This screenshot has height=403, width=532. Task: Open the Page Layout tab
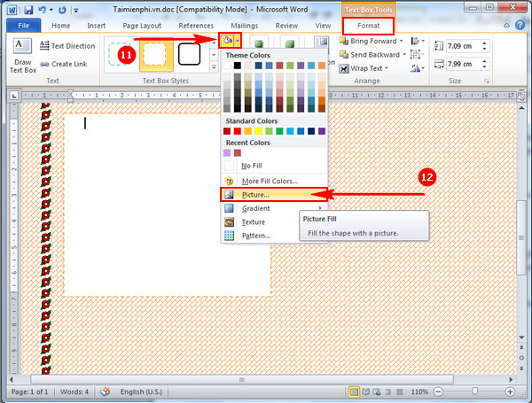(141, 26)
